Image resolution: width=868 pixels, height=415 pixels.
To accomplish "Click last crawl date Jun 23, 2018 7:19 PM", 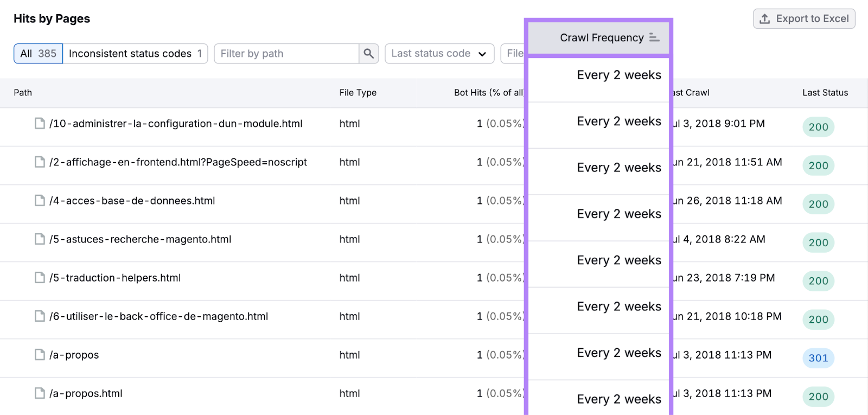I will tap(724, 278).
